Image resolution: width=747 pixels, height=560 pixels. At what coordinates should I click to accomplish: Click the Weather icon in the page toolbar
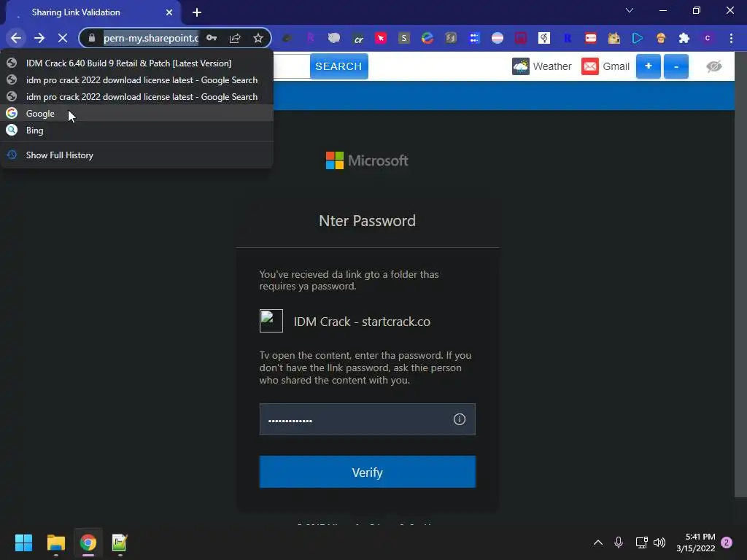click(521, 66)
